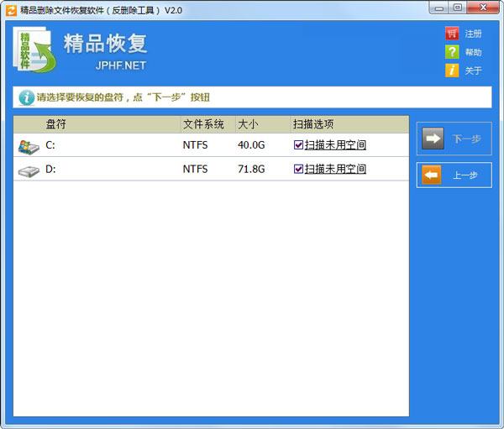Click the title bar app icon
504x429 pixels.
pyautogui.click(x=11, y=11)
